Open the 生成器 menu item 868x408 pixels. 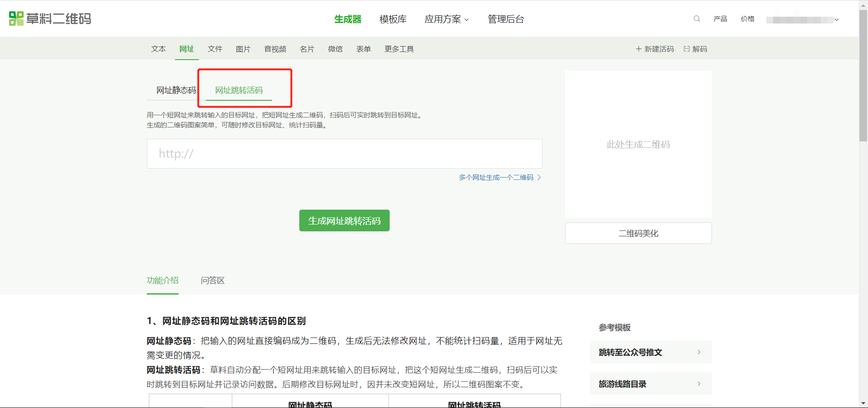[x=348, y=19]
